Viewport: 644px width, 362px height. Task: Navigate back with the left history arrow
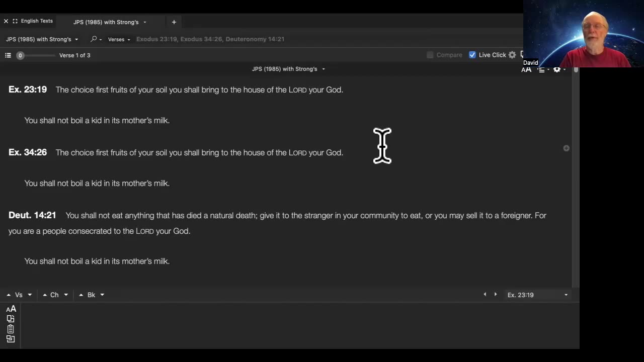tap(485, 295)
